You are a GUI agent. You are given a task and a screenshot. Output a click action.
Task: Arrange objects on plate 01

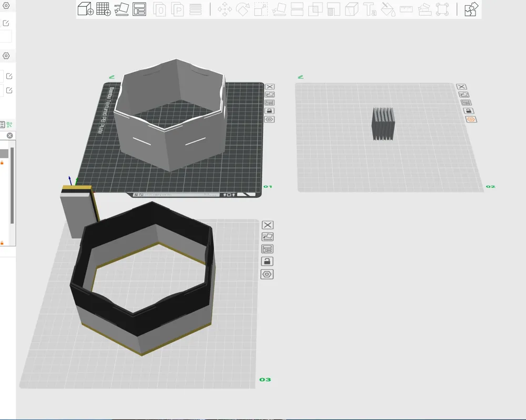tap(270, 103)
